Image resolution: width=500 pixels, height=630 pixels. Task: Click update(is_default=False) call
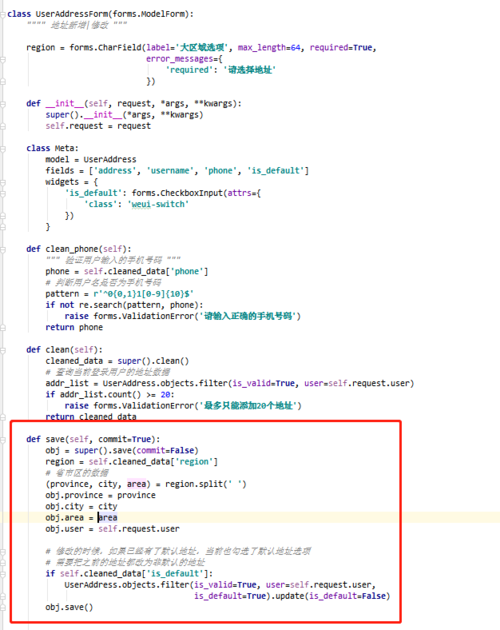(333, 596)
